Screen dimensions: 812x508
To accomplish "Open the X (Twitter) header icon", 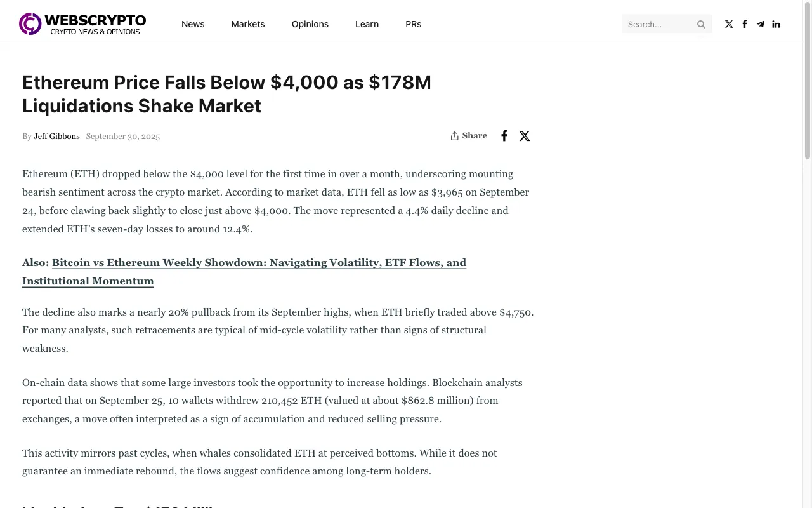I will tap(729, 24).
